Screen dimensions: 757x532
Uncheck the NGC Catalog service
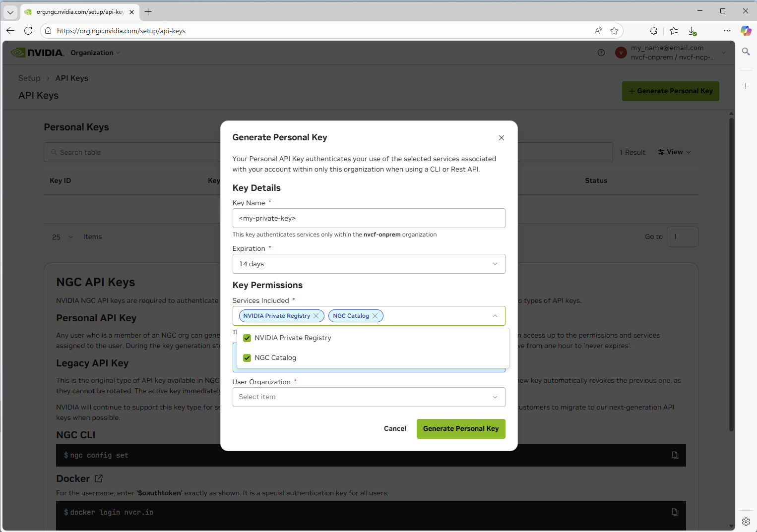tap(247, 357)
